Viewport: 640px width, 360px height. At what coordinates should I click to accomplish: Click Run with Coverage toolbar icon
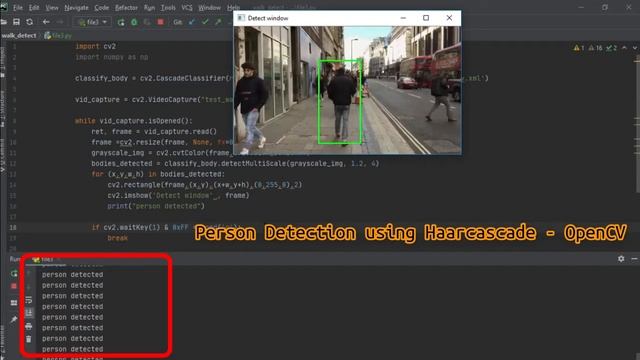(x=147, y=22)
